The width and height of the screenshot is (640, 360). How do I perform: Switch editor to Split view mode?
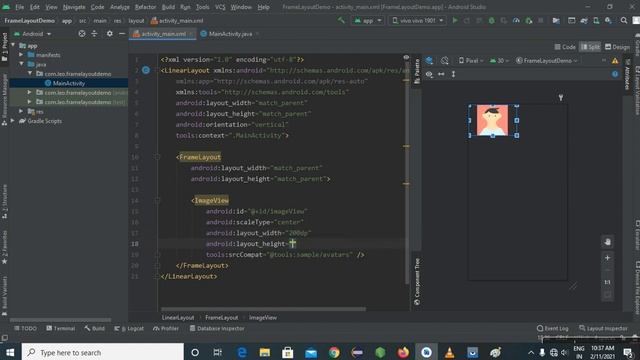tap(590, 47)
